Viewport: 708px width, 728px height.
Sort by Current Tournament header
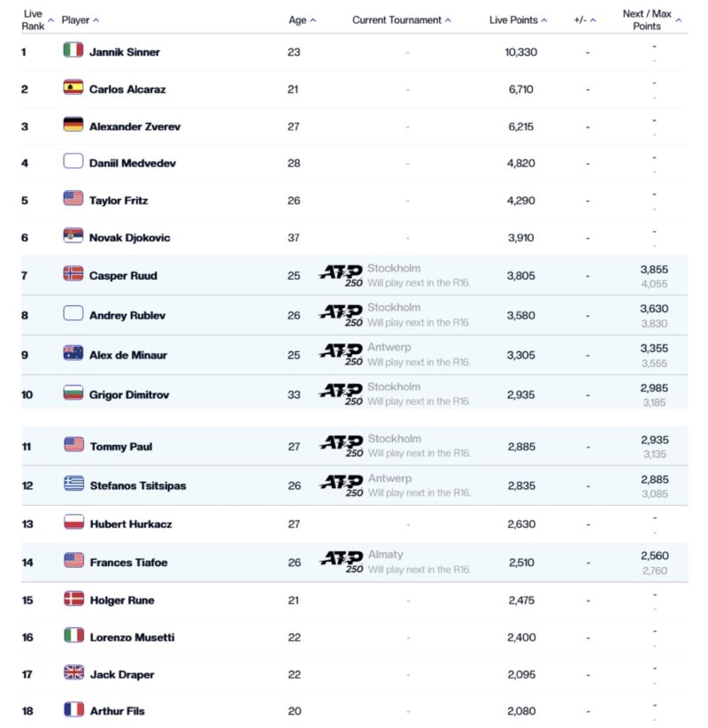click(402, 20)
